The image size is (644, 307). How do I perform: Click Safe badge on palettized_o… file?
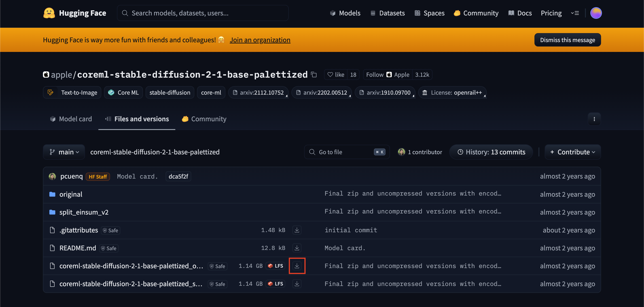point(218,266)
